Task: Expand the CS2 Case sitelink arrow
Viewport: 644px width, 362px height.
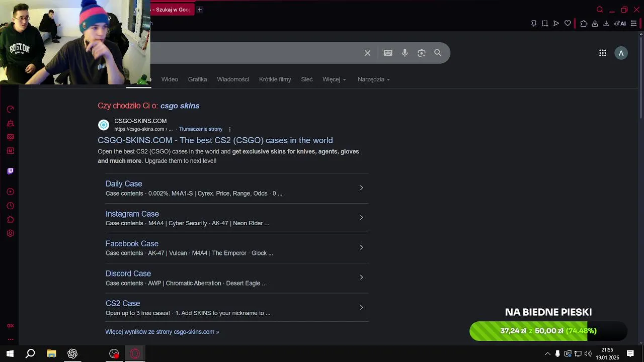Action: (361, 307)
